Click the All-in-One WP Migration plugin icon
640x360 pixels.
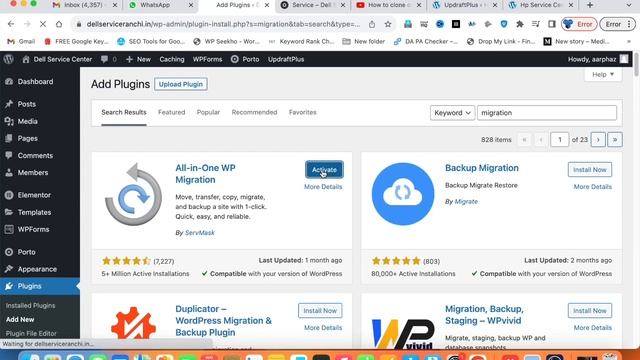(133, 194)
